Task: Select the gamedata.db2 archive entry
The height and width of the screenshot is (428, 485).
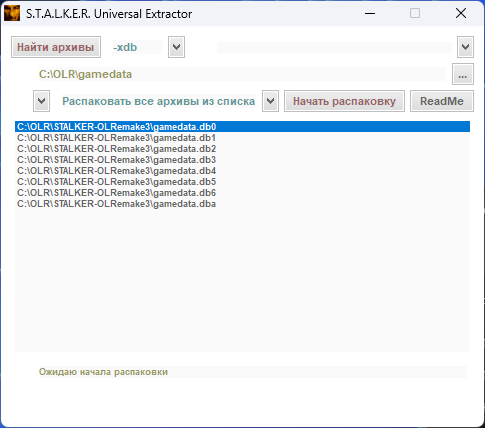Action: click(242, 149)
